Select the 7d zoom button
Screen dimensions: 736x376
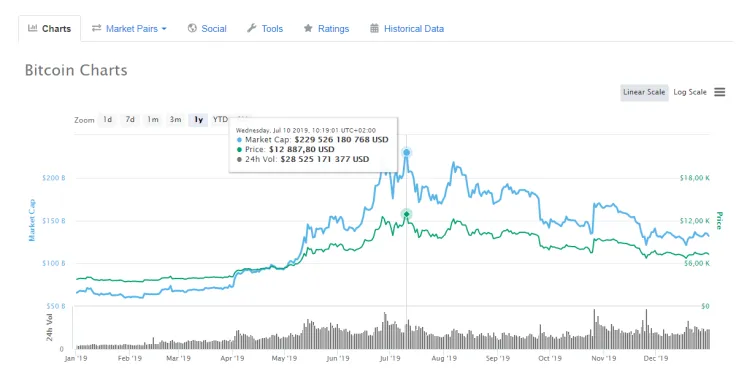click(130, 120)
